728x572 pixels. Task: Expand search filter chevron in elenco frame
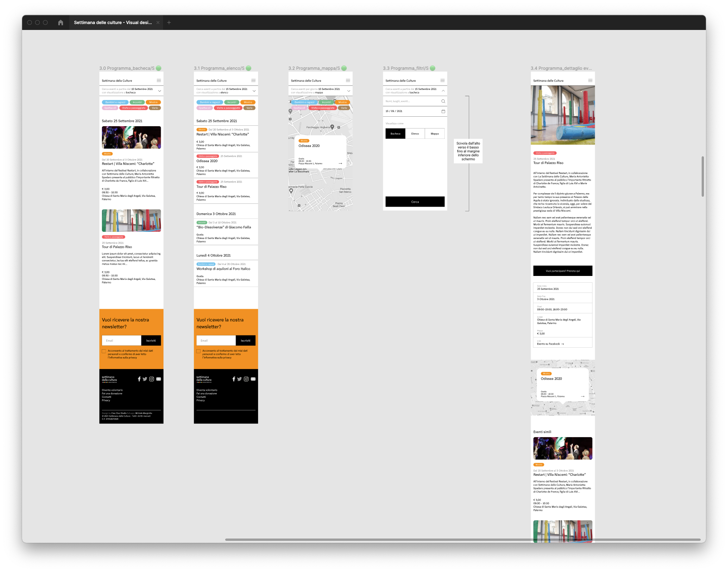pos(254,91)
